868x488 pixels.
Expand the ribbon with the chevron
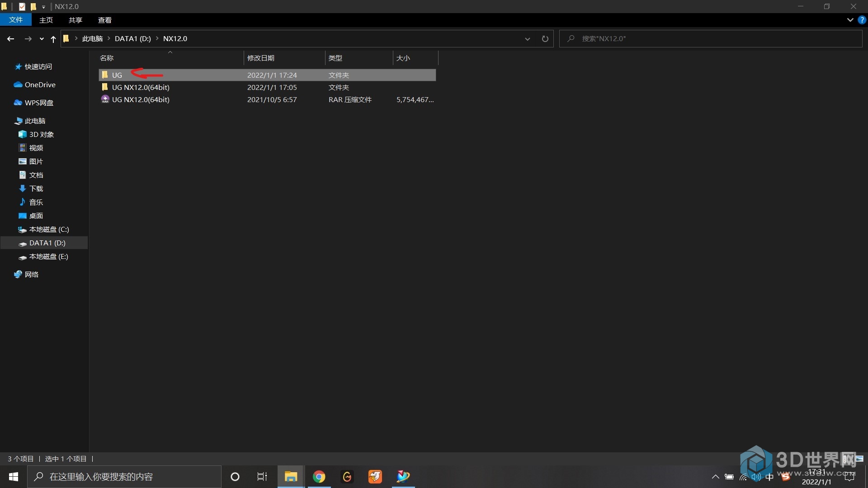(850, 20)
